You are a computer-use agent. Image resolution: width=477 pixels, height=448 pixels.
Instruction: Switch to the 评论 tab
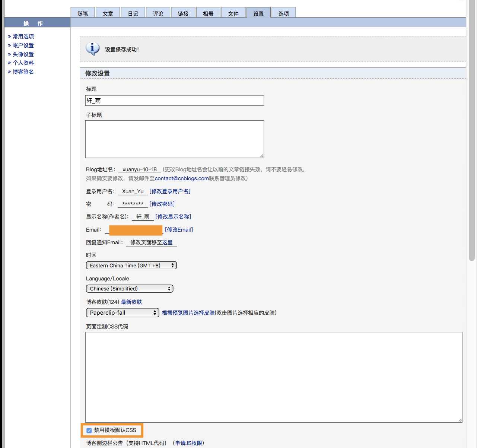tap(158, 13)
